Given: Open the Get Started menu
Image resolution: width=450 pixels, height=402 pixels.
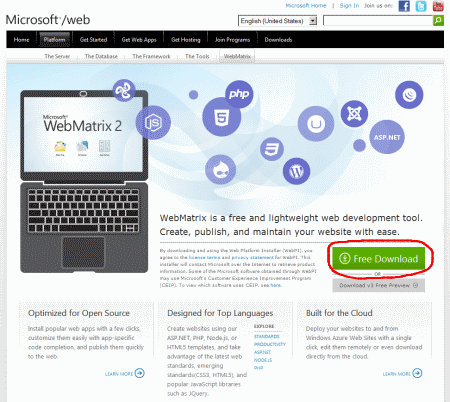Looking at the screenshot, I should (93, 40).
